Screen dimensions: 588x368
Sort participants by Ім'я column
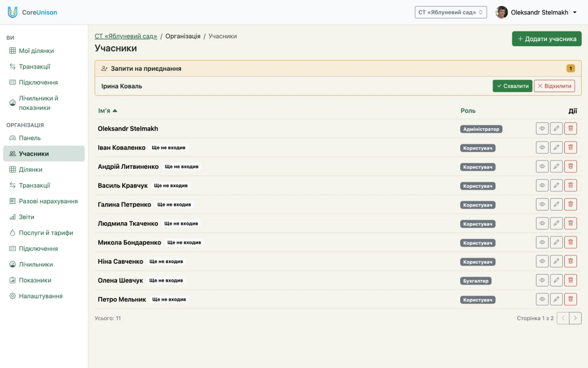(107, 111)
